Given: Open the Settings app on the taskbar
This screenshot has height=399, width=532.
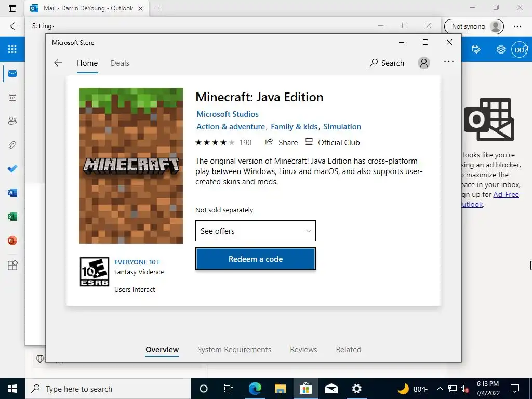Looking at the screenshot, I should [356, 389].
